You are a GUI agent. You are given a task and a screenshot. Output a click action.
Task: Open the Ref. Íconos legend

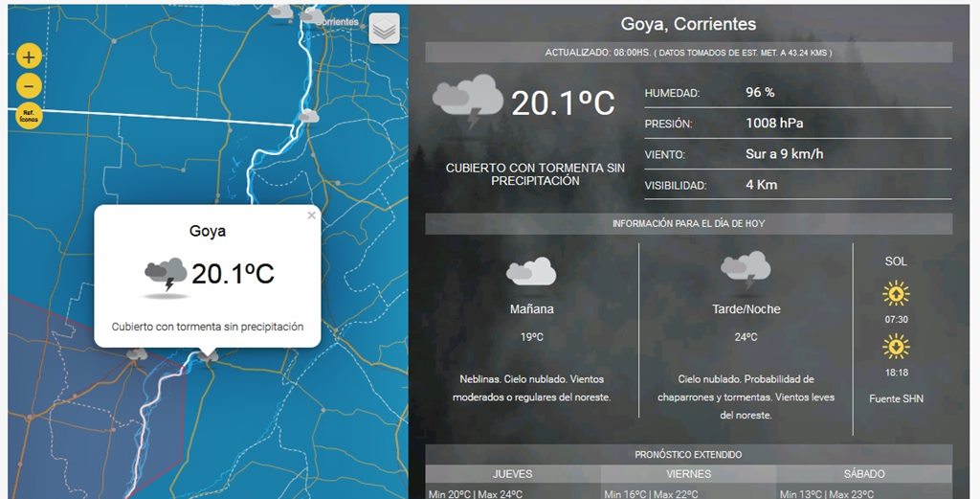click(x=30, y=115)
